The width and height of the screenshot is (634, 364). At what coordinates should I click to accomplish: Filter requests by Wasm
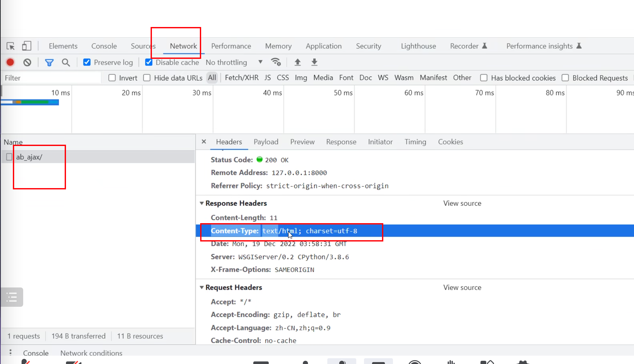coord(404,77)
